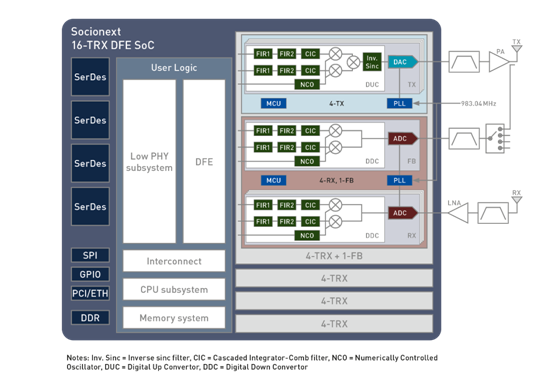Select the ADC block in the RX section
Image resolution: width=558 pixels, height=380 pixels.
(403, 213)
